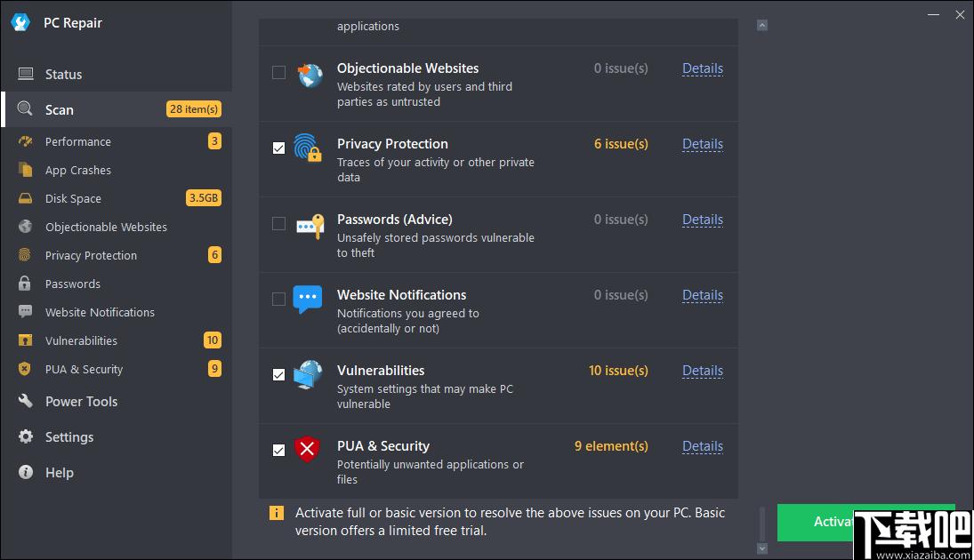Select Passwords in the sidebar
This screenshot has height=560, width=974.
[x=117, y=284]
